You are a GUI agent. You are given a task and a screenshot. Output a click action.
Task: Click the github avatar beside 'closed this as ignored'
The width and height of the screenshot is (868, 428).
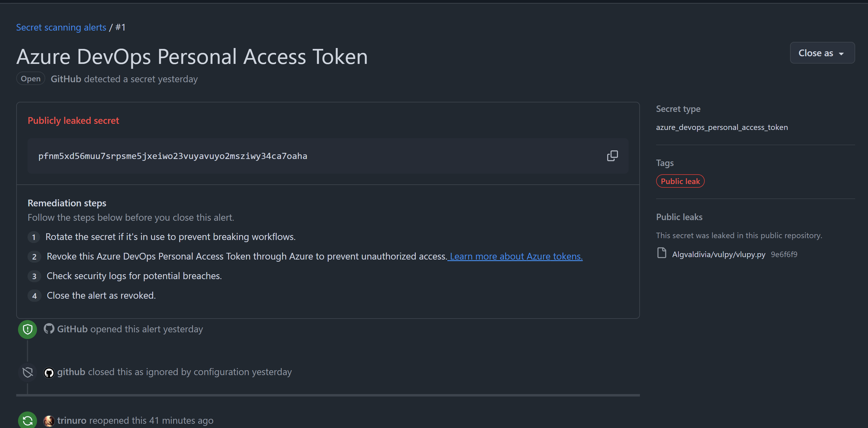click(49, 372)
